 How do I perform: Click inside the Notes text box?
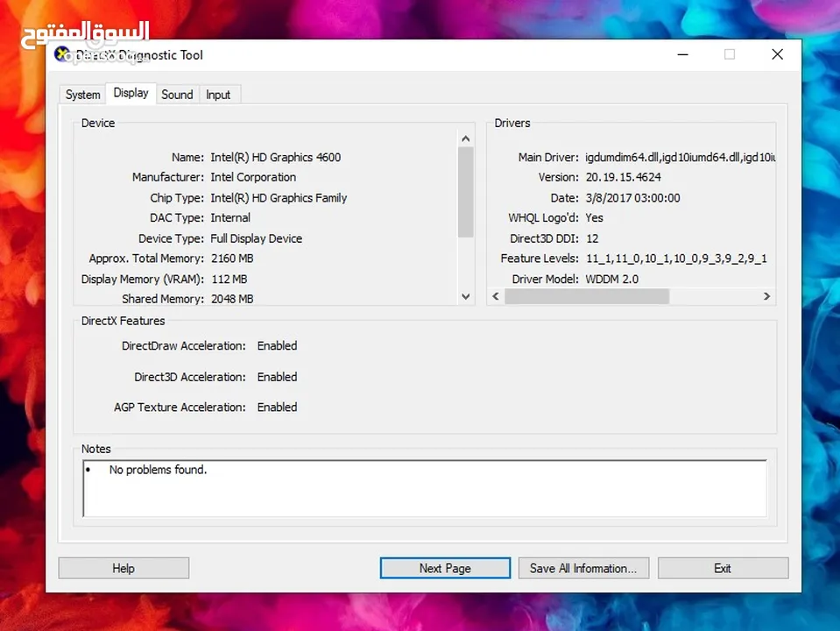point(425,488)
